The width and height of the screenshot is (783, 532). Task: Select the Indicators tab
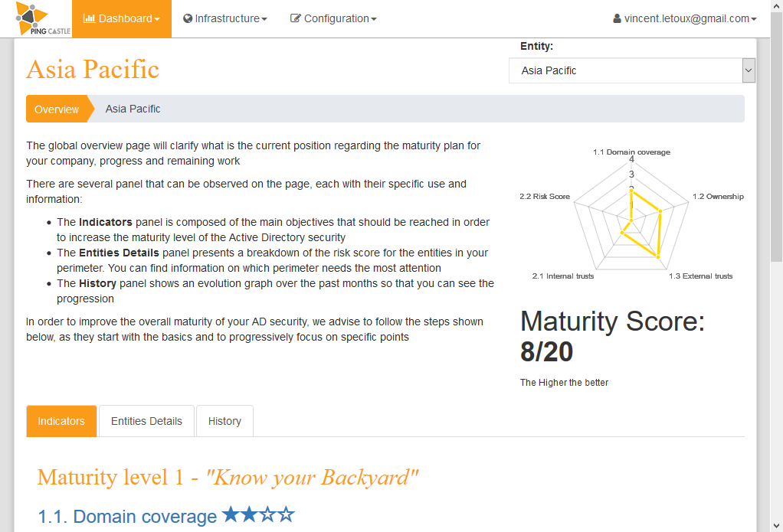point(61,421)
